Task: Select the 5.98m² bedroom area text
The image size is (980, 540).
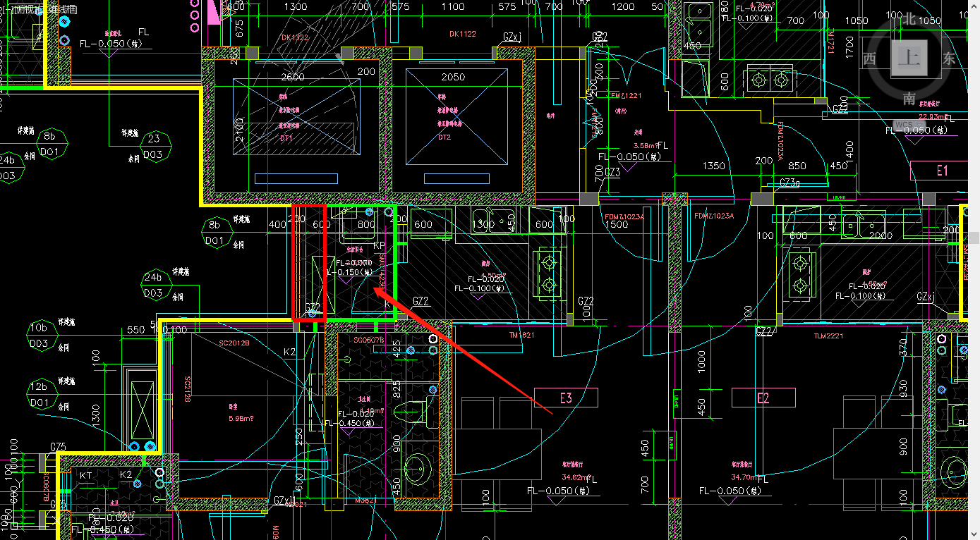Action: click(241, 419)
